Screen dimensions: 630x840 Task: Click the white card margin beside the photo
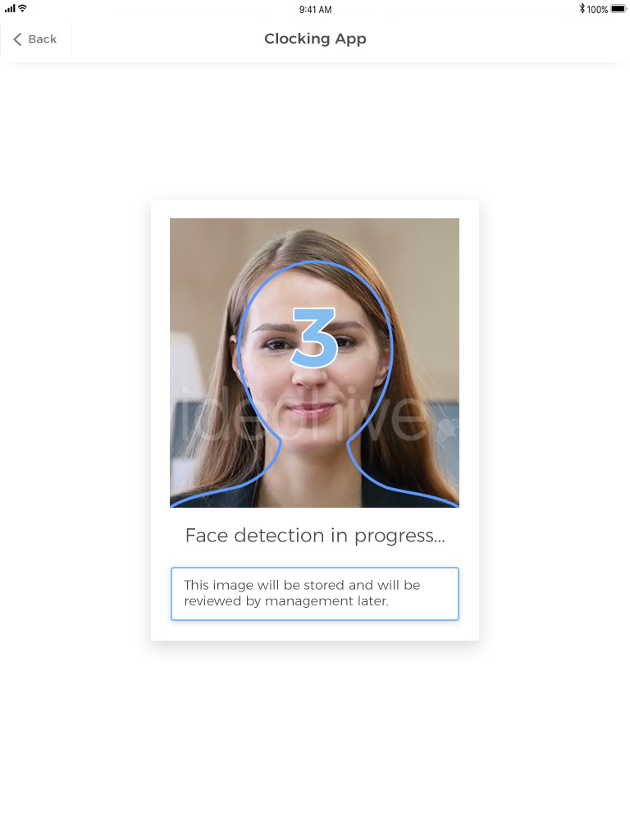(160, 362)
